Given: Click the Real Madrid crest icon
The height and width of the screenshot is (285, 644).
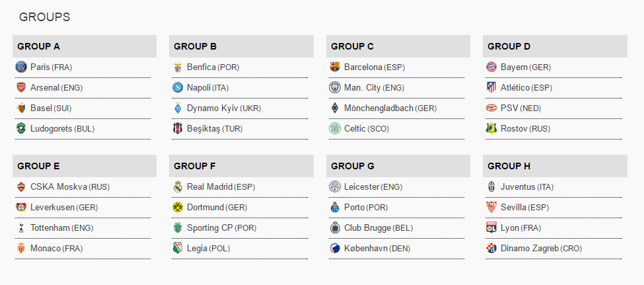Looking at the screenshot, I should 178,186.
